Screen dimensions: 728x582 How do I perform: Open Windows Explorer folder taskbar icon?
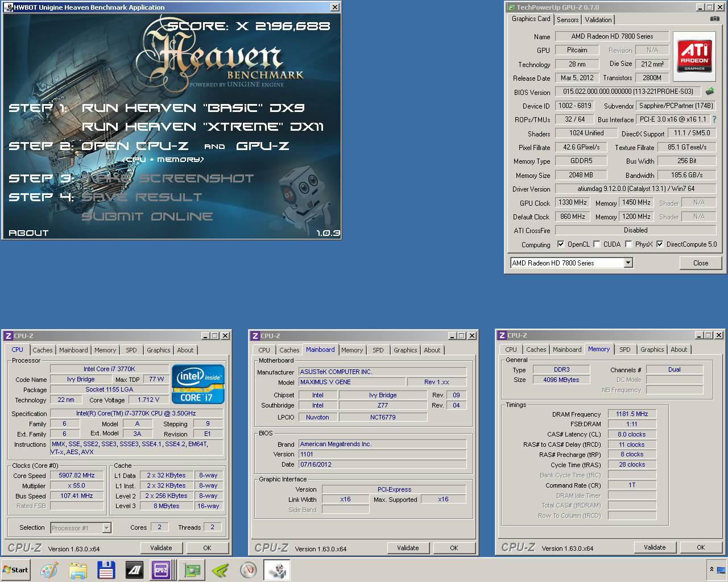point(77,569)
